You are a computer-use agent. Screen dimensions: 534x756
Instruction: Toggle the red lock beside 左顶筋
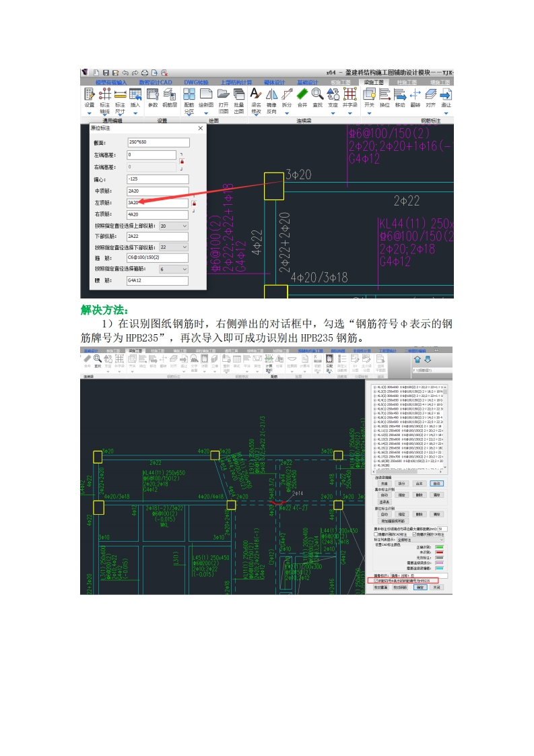(x=194, y=203)
